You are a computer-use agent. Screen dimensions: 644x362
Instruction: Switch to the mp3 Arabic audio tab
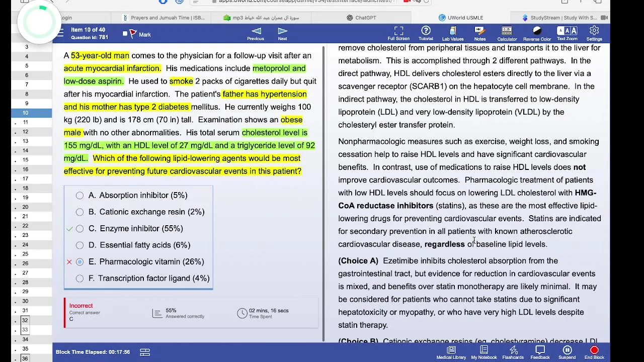coord(262,18)
